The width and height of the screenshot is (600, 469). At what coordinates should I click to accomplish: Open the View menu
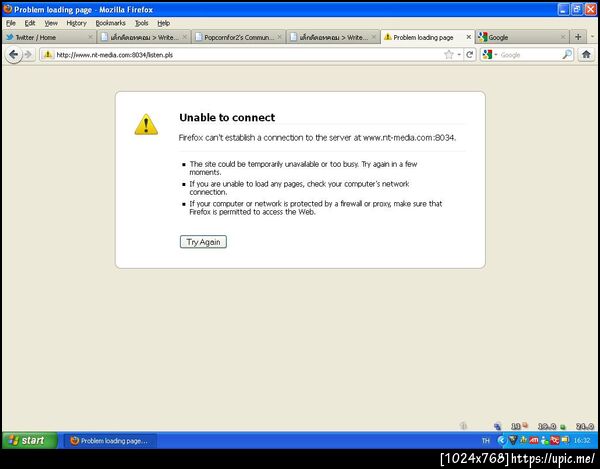tap(51, 23)
